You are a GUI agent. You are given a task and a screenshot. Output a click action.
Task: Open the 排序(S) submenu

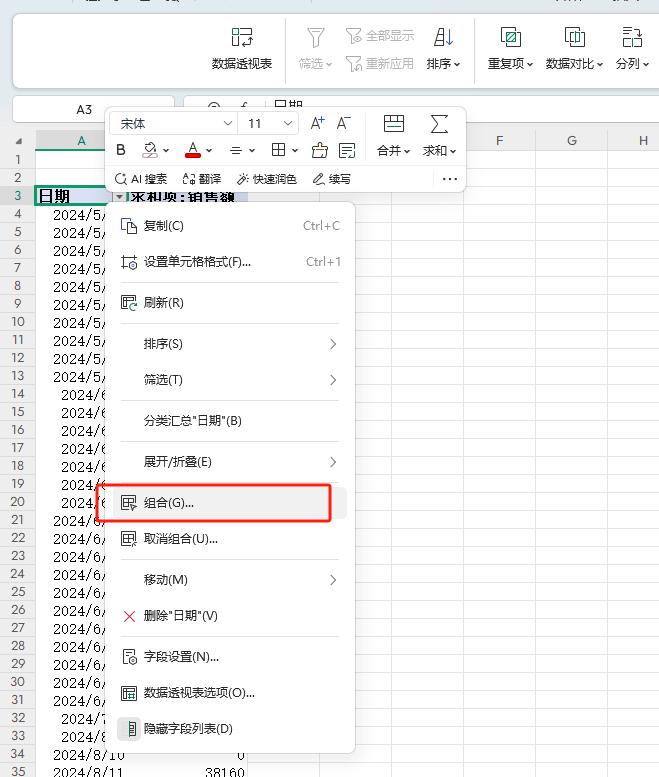[x=230, y=344]
